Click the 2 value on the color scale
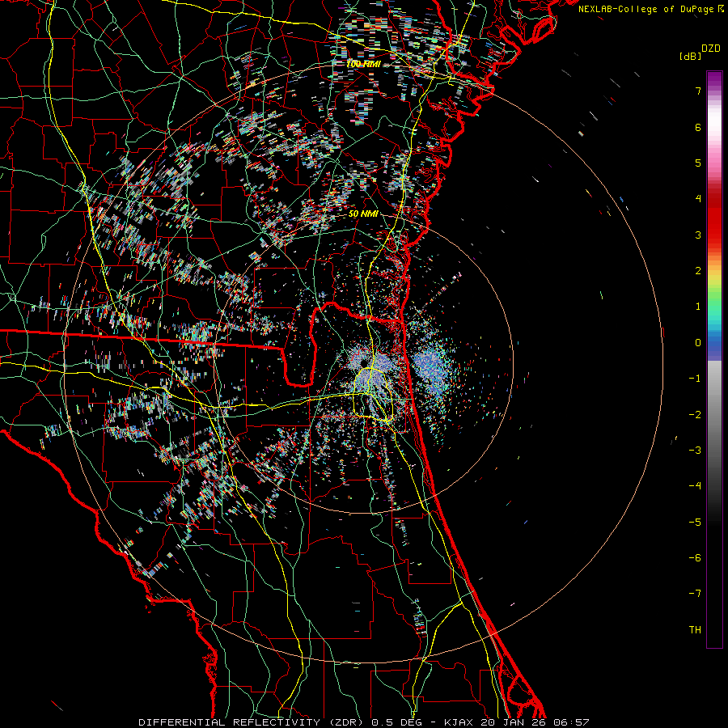The height and width of the screenshot is (728, 728). click(x=698, y=271)
